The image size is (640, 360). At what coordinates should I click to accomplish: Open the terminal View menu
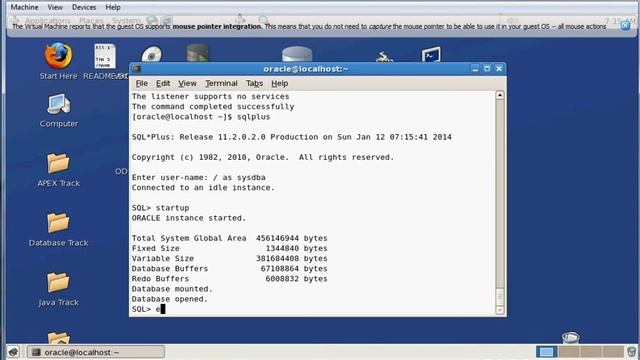[x=187, y=83]
